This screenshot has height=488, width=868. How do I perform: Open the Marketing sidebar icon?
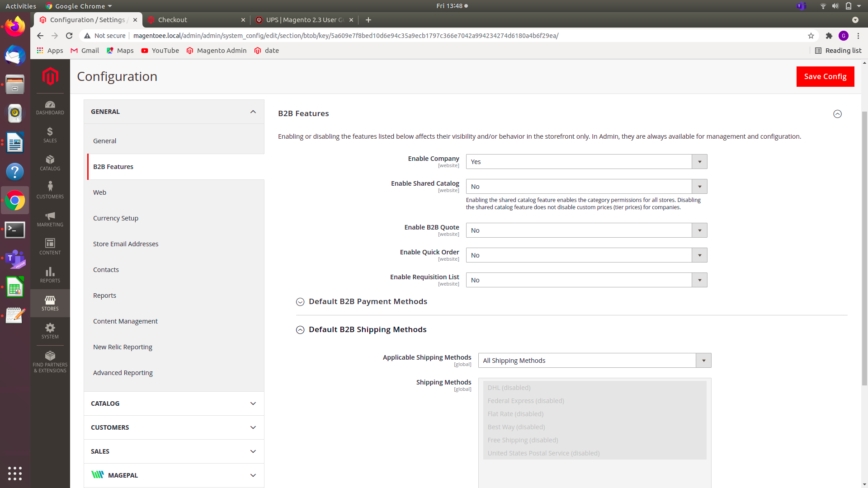tap(50, 219)
